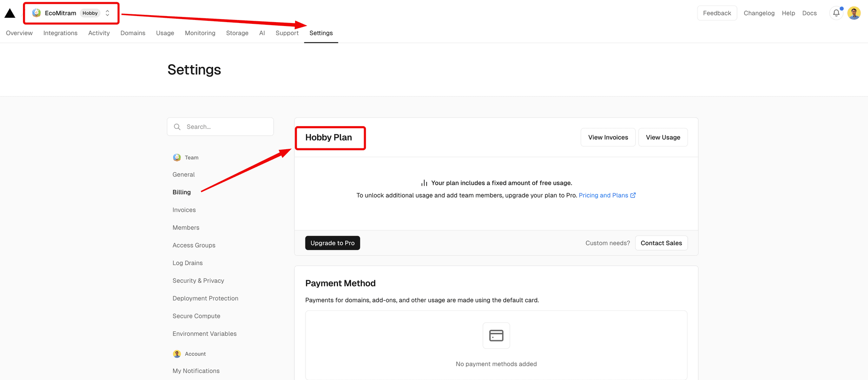
Task: Click the search magnifier icon
Action: click(177, 127)
